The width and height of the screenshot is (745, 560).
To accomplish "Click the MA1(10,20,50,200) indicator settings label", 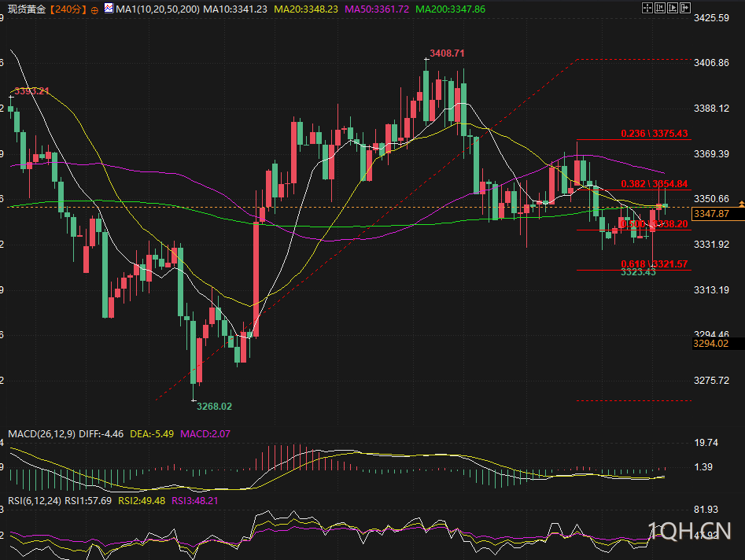I will click(157, 9).
